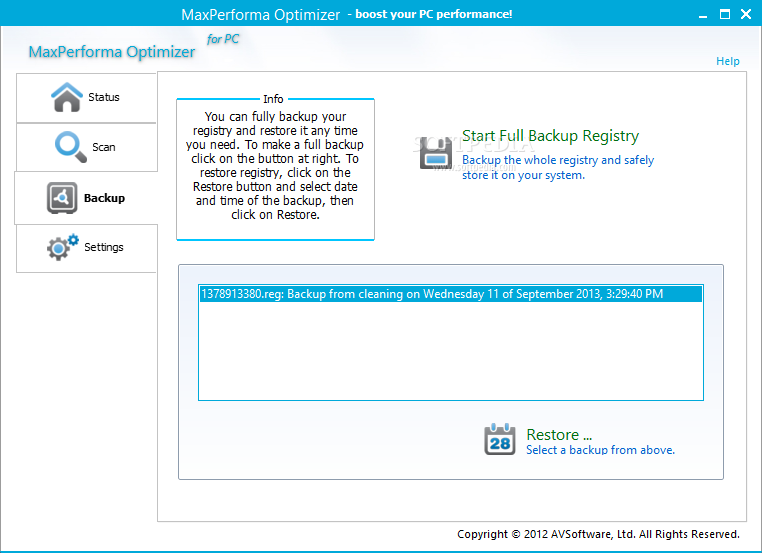Screen dimensions: 762x553
Task: Click 'Backup the whole registry' description text
Action: (x=558, y=167)
